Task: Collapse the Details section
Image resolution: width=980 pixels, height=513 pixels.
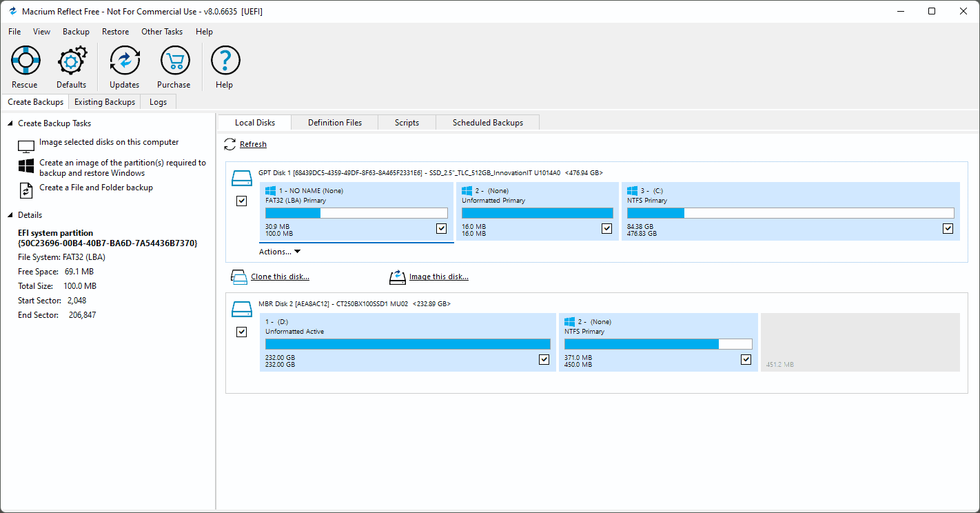Action: [10, 216]
